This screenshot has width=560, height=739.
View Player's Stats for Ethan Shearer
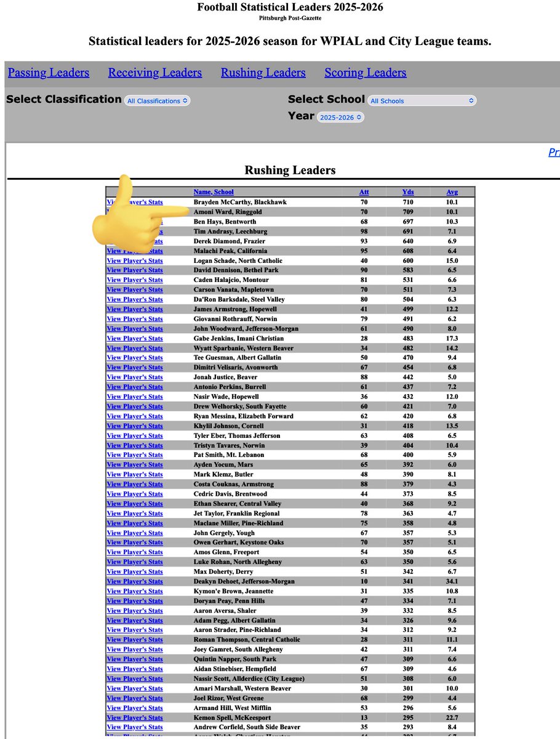click(135, 503)
